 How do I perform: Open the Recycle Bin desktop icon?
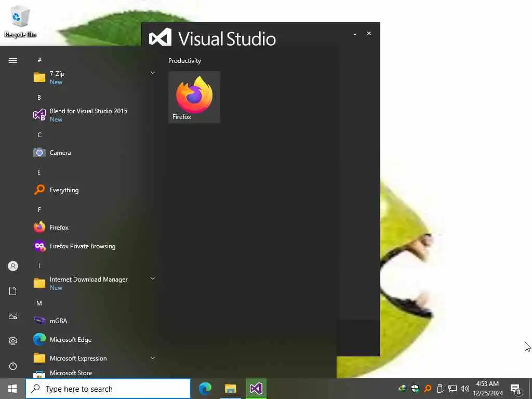[20, 22]
